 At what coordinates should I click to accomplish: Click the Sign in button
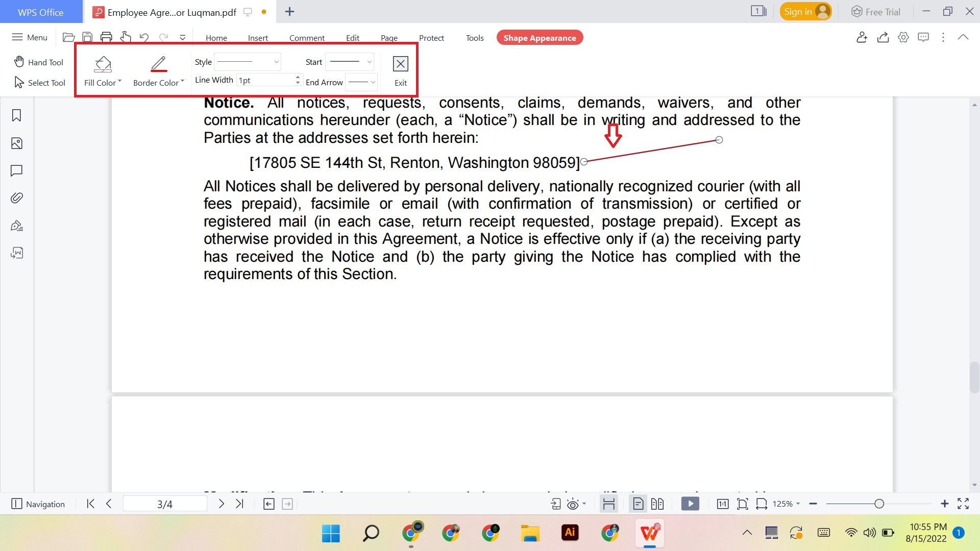pyautogui.click(x=805, y=12)
